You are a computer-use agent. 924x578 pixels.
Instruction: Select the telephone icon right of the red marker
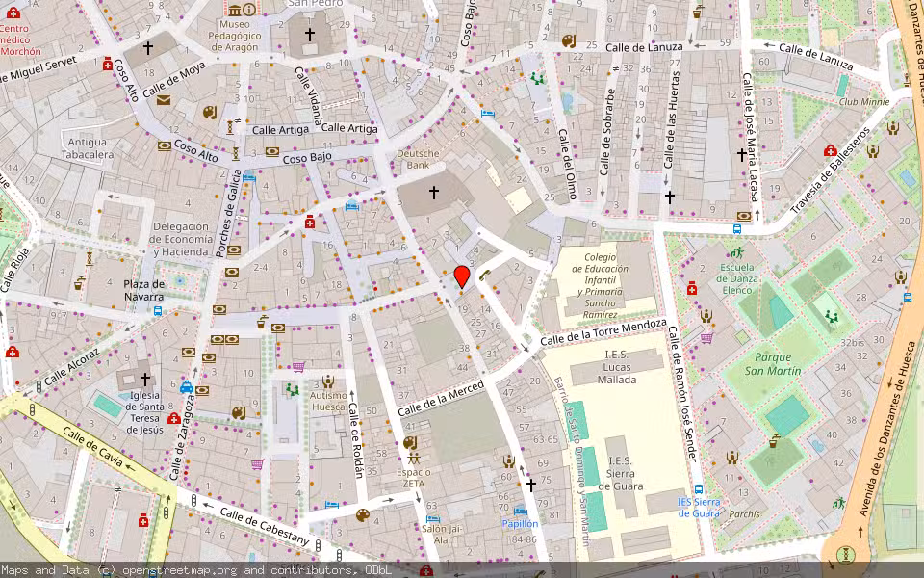[x=484, y=276]
